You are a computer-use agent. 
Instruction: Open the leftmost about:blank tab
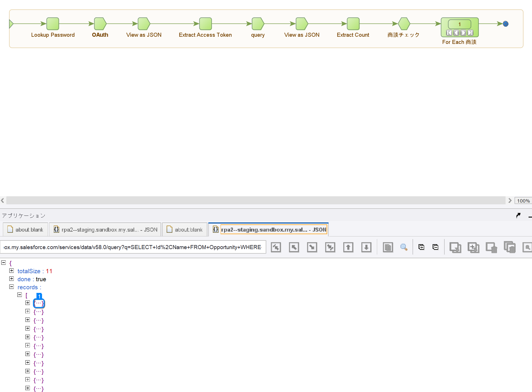click(25, 230)
